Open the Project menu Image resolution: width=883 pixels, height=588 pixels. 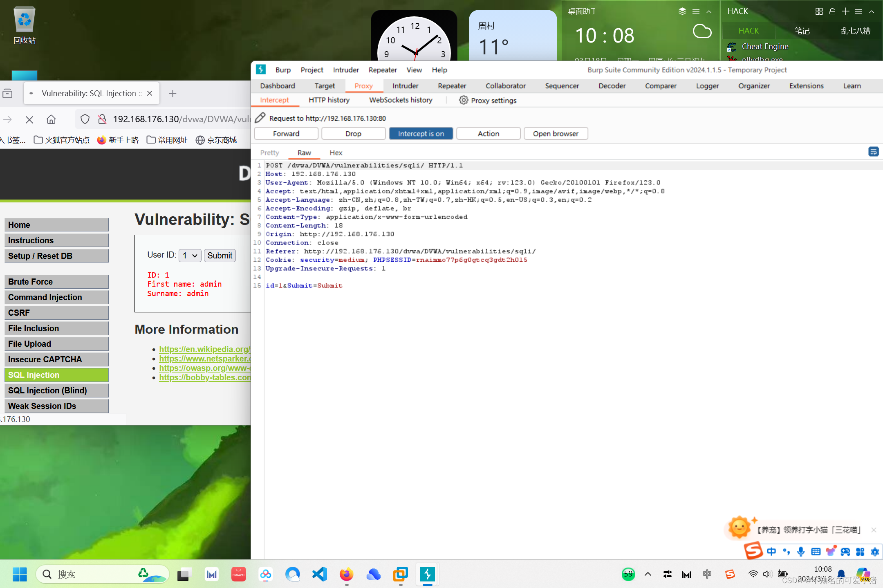coord(312,70)
